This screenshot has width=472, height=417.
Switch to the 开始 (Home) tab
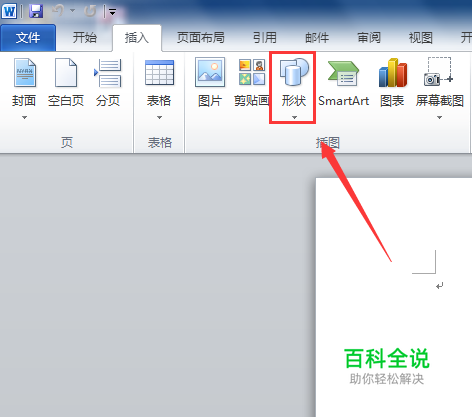[85, 38]
